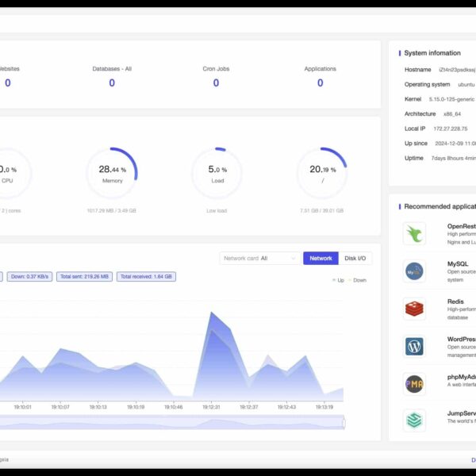Click the Memory usage gauge circle

click(x=112, y=173)
